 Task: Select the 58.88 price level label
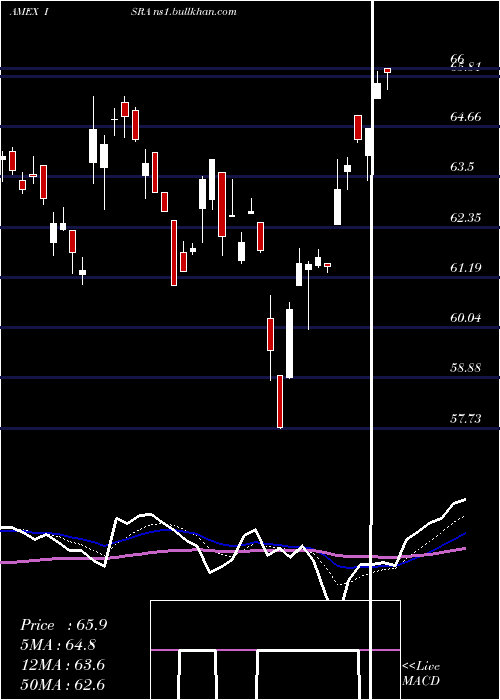click(x=466, y=368)
